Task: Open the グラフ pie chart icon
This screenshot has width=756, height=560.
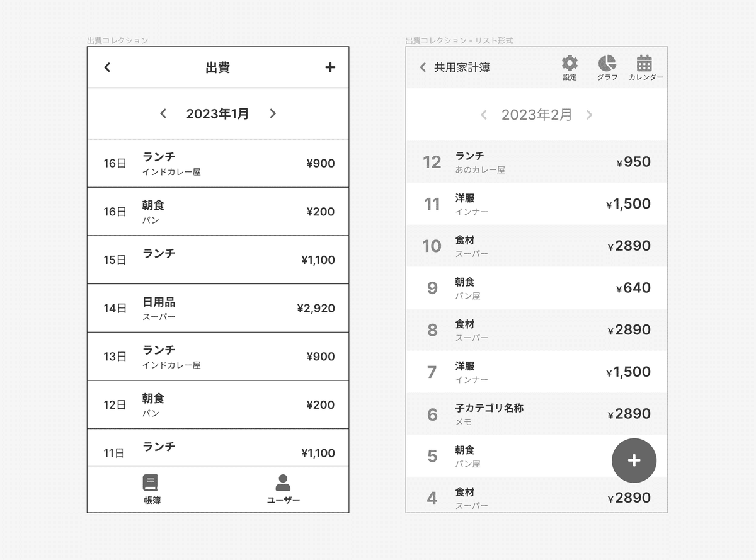Action: click(607, 67)
